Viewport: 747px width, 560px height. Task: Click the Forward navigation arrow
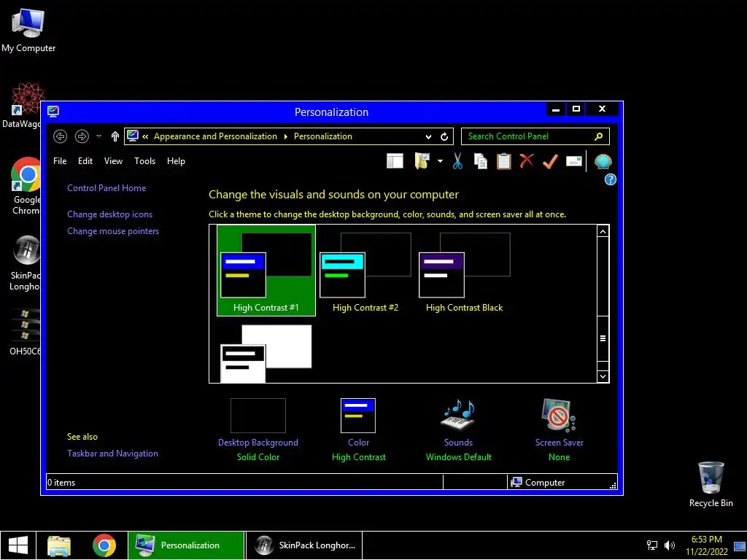pos(82,136)
